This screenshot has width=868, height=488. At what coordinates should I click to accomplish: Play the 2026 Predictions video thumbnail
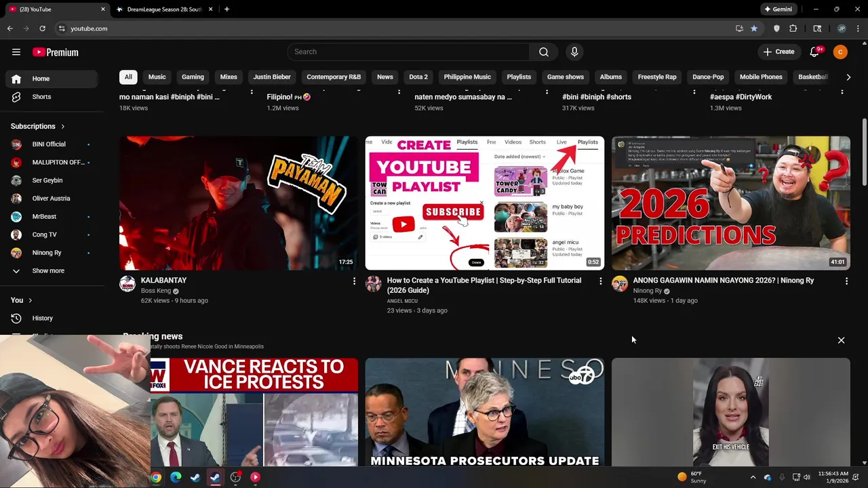click(730, 203)
